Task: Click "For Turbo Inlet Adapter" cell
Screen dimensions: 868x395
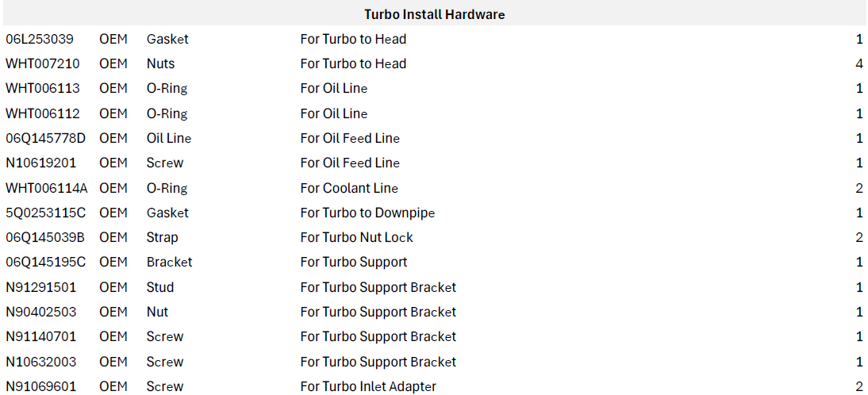Action: 368,386
